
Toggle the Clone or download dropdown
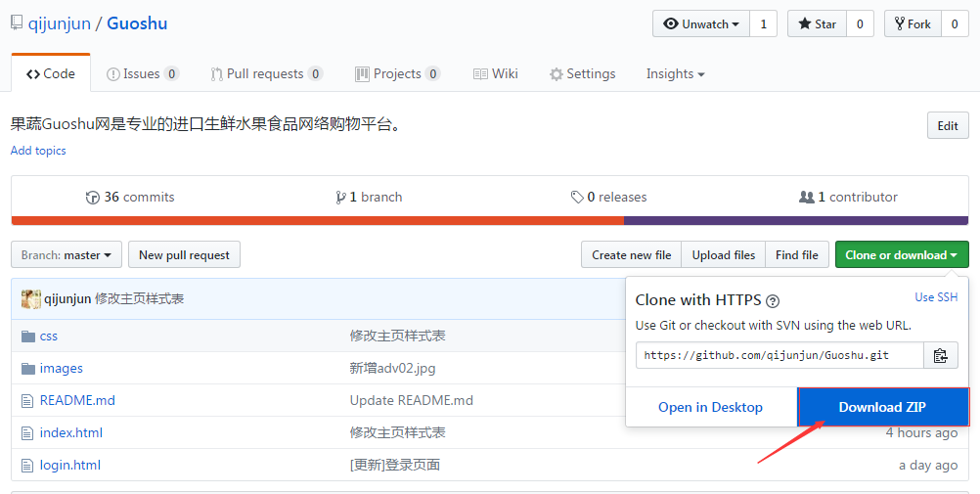902,255
